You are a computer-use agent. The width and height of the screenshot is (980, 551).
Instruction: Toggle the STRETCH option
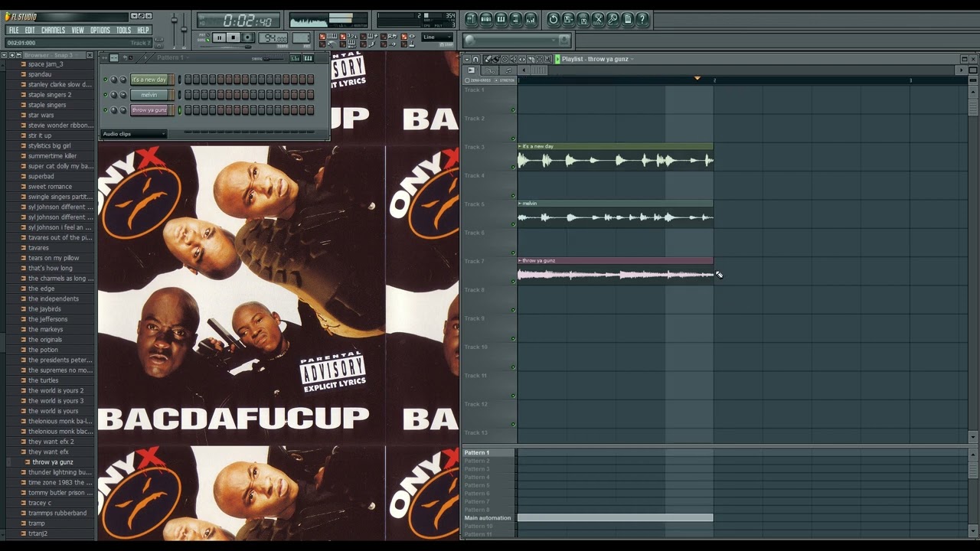(505, 80)
